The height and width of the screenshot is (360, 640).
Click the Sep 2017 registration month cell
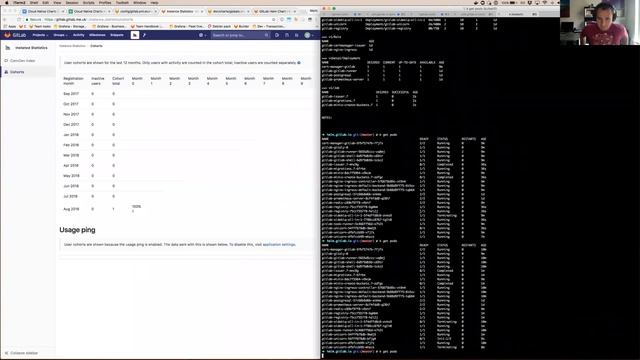pos(71,93)
